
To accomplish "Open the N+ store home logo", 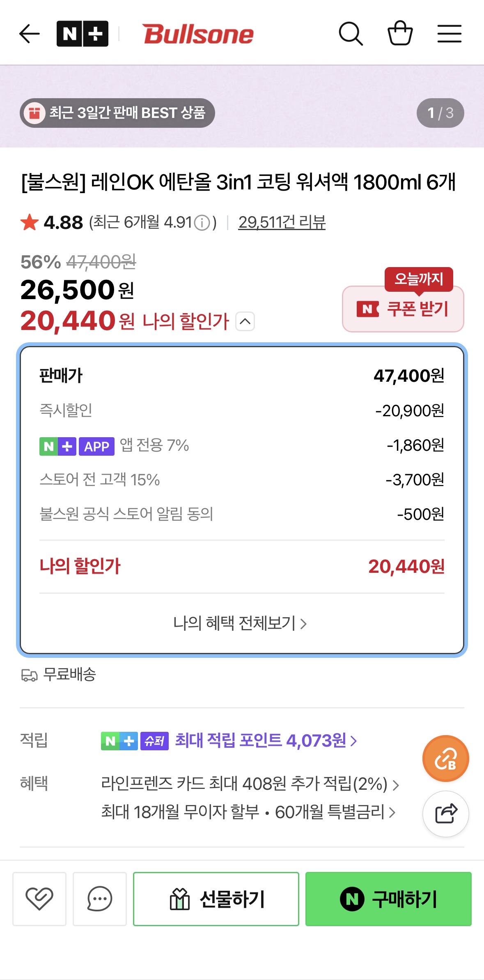I will tap(83, 34).
